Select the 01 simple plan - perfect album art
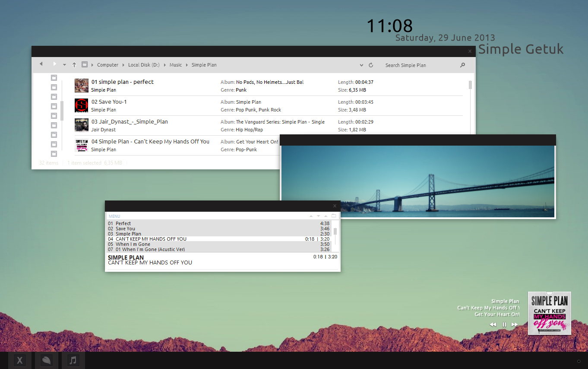Viewport: 588px width, 369px height. [82, 86]
